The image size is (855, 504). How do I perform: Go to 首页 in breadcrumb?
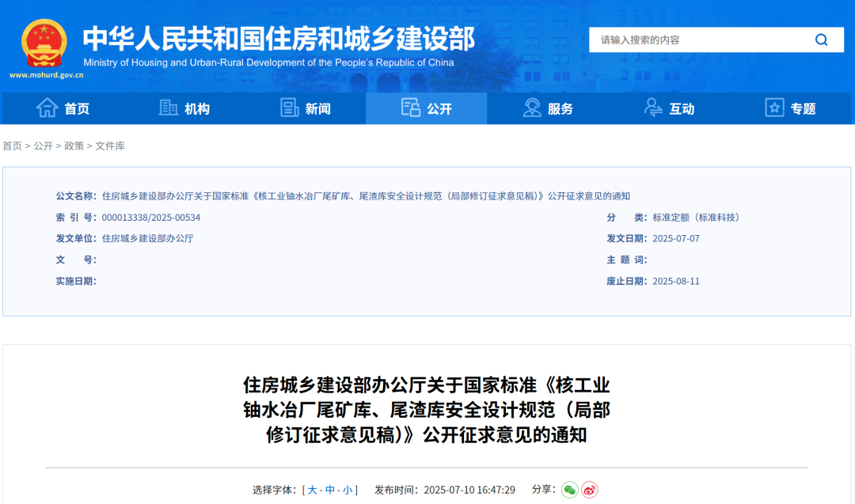click(13, 146)
